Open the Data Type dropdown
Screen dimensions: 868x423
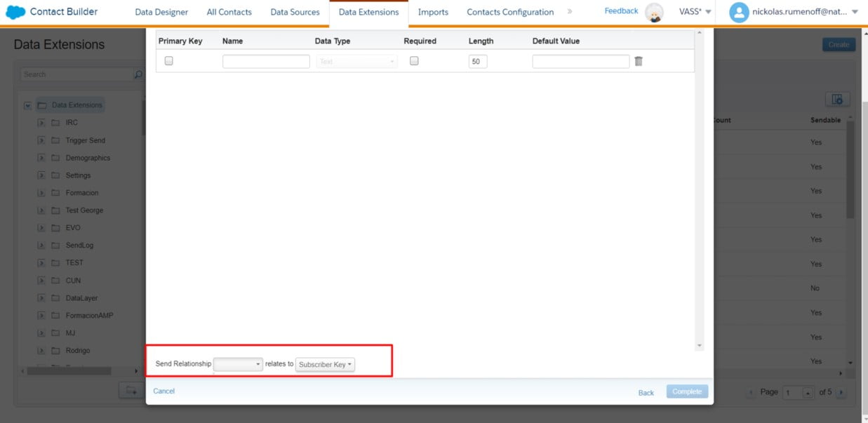(x=356, y=62)
